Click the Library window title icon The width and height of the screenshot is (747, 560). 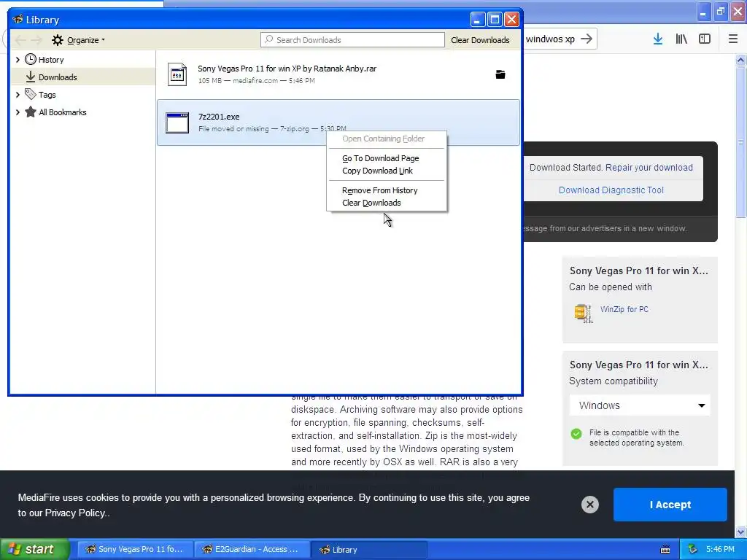[x=18, y=20]
